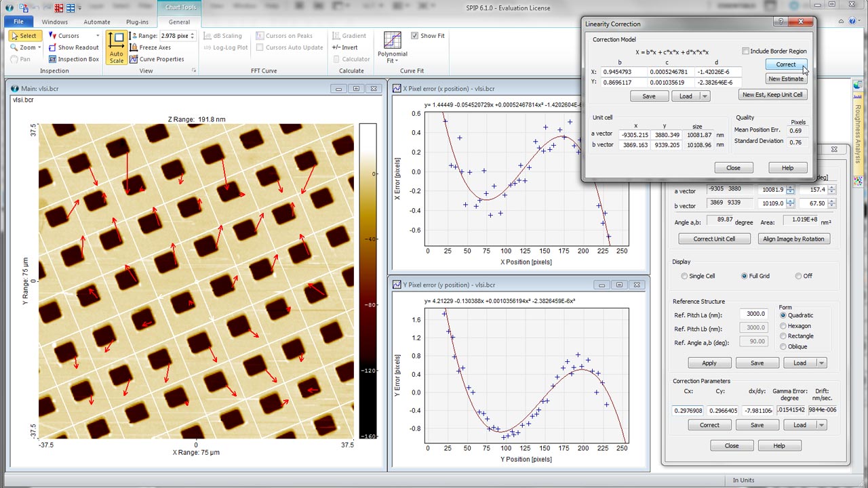
Task: Click the Z range color scale bar
Action: point(368,281)
